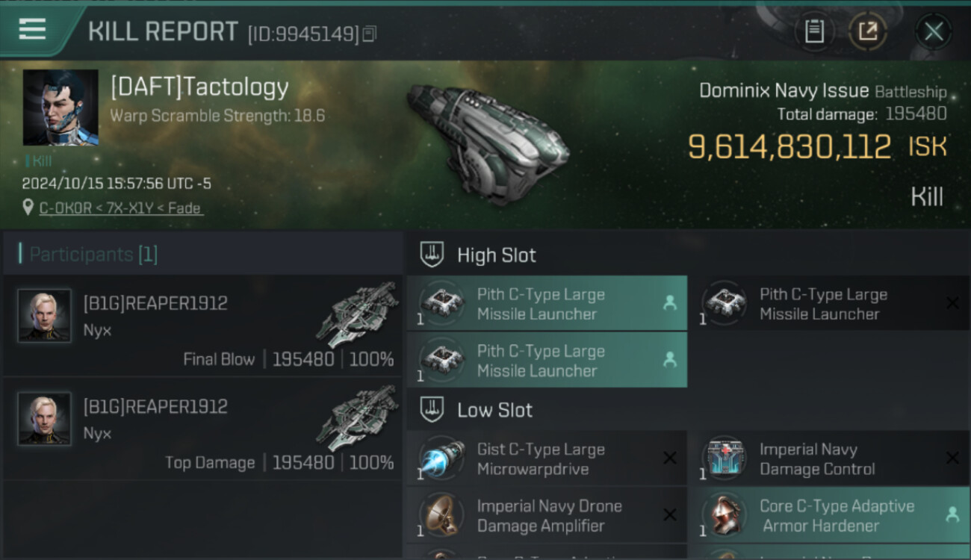Toggle the person marker on first Missile Launcher

669,303
